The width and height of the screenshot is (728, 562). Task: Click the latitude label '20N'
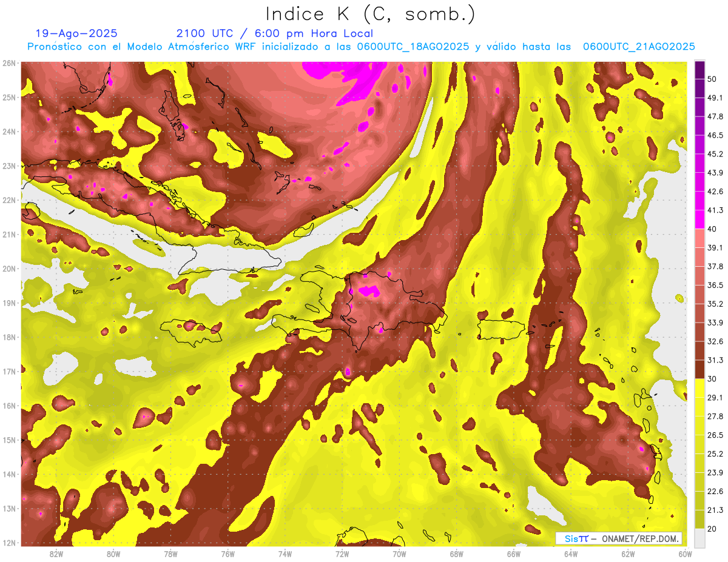tap(9, 268)
